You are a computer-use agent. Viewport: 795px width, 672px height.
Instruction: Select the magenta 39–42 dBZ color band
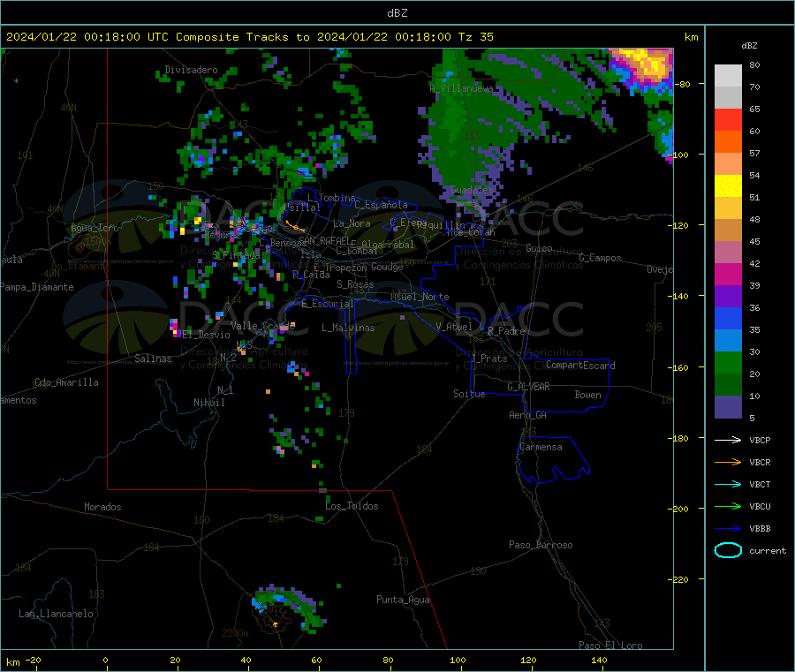(x=728, y=274)
